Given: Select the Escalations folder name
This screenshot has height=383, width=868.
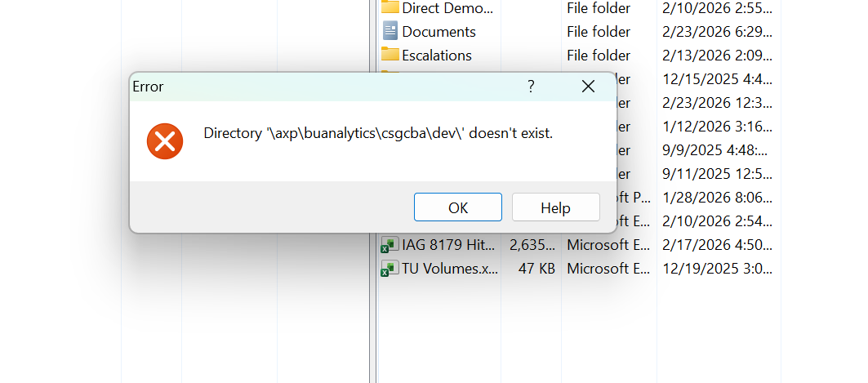Looking at the screenshot, I should (437, 56).
